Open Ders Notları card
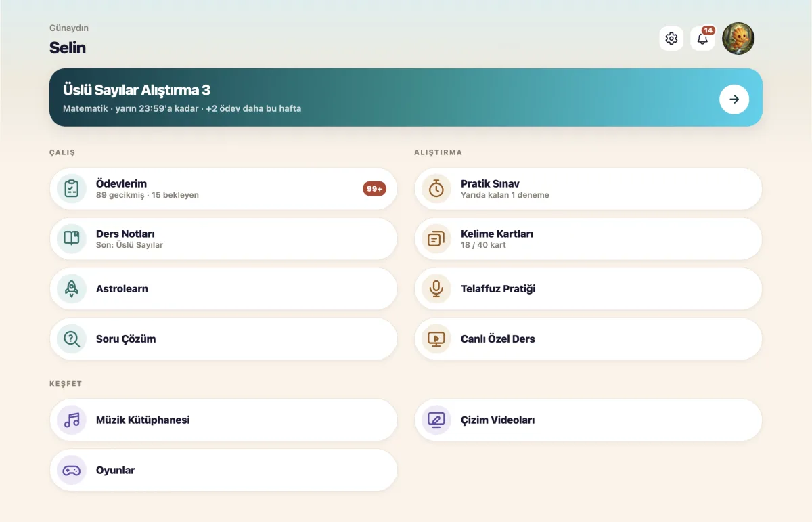Viewport: 812px width, 522px height. [223, 239]
